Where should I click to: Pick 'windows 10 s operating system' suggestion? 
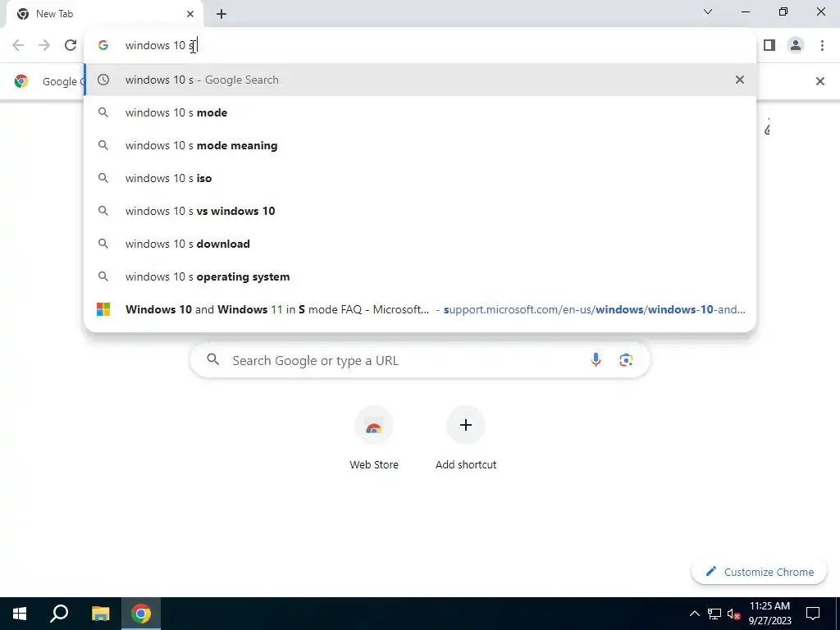tap(420, 276)
